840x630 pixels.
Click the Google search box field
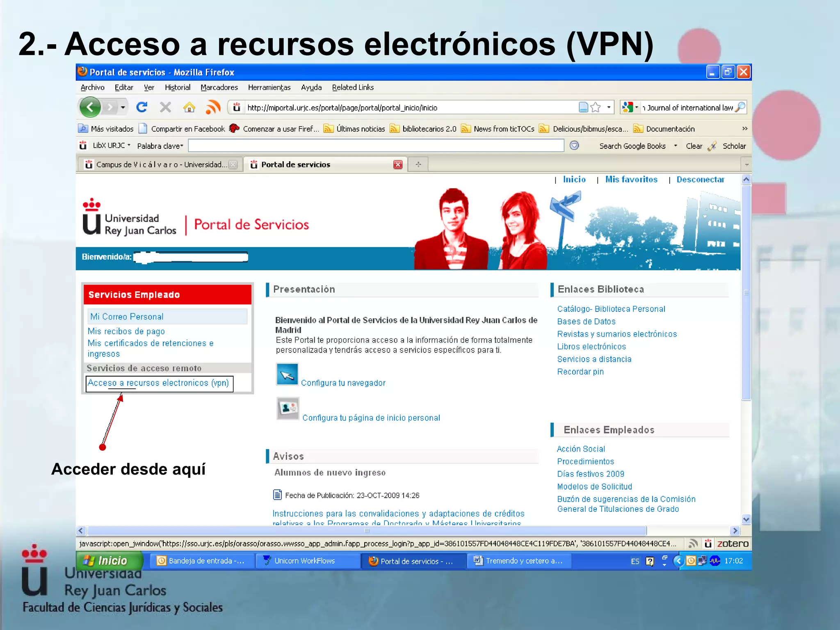pyautogui.click(x=688, y=107)
